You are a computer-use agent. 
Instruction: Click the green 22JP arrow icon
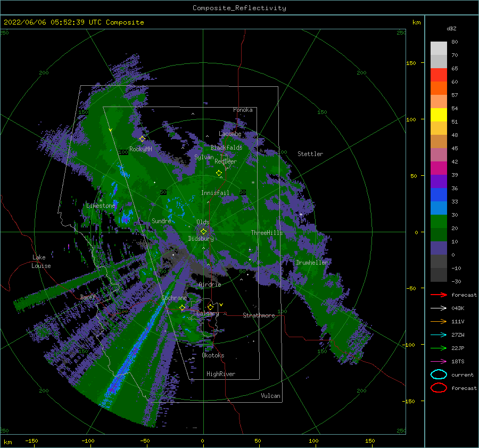pos(439,348)
